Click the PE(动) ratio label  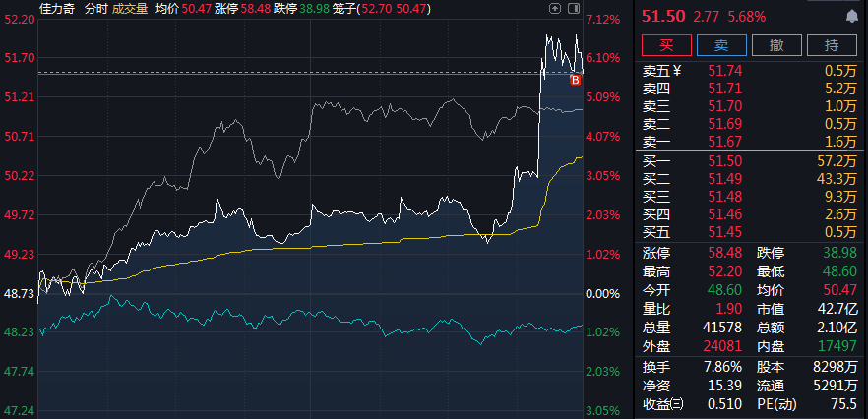(778, 403)
